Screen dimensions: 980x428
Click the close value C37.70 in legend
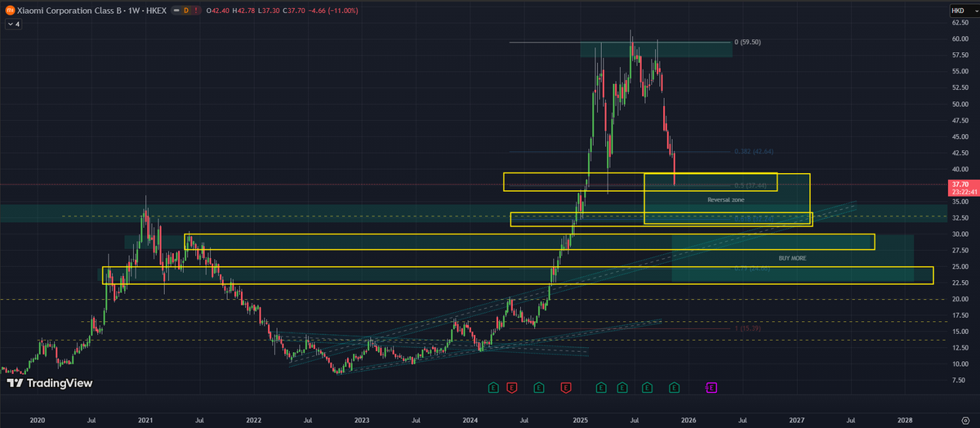point(294,11)
